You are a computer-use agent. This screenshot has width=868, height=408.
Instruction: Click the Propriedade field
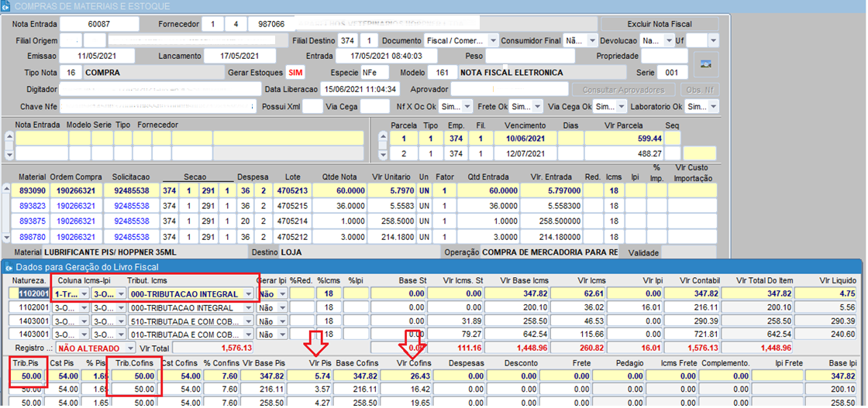point(664,56)
